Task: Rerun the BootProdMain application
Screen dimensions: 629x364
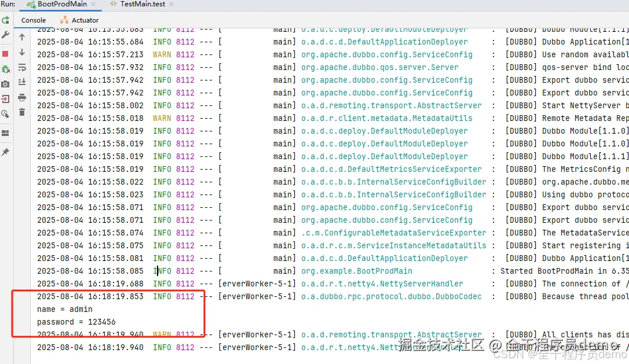Action: click(5, 20)
